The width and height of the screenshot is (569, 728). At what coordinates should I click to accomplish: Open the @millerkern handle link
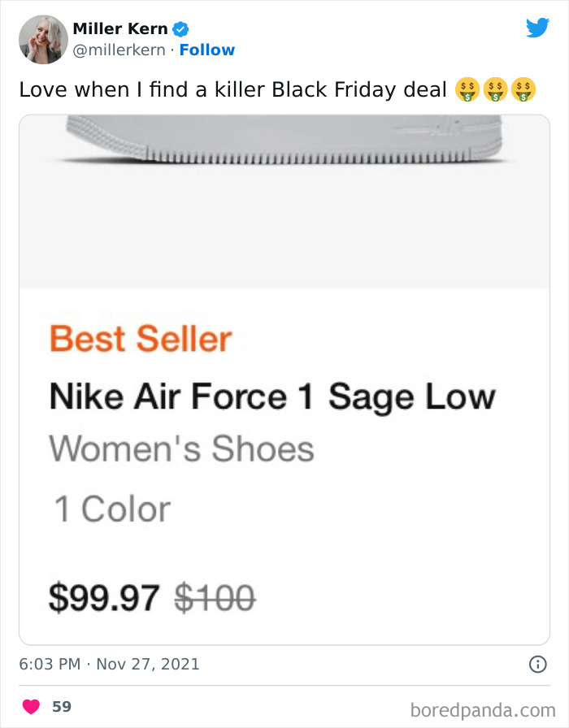coord(119,50)
